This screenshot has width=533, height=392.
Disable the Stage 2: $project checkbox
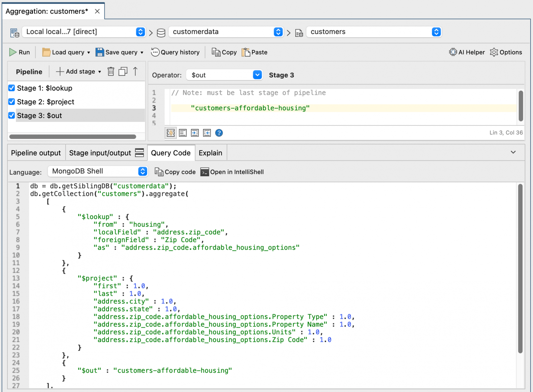click(11, 102)
